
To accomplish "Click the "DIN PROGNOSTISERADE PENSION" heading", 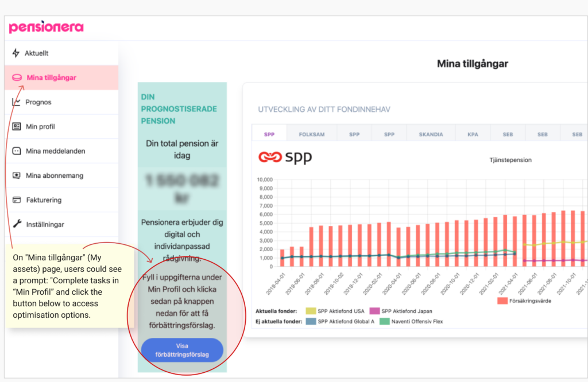I will click(x=179, y=109).
